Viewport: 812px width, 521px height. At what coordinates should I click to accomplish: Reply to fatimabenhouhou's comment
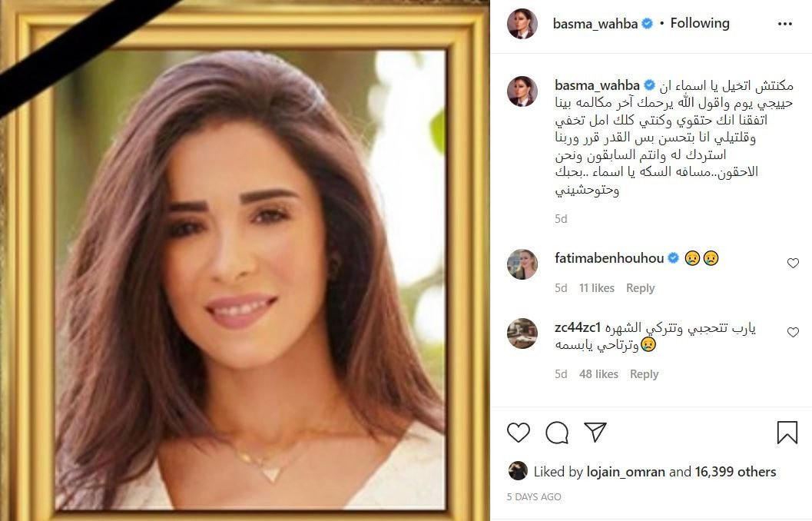click(640, 288)
